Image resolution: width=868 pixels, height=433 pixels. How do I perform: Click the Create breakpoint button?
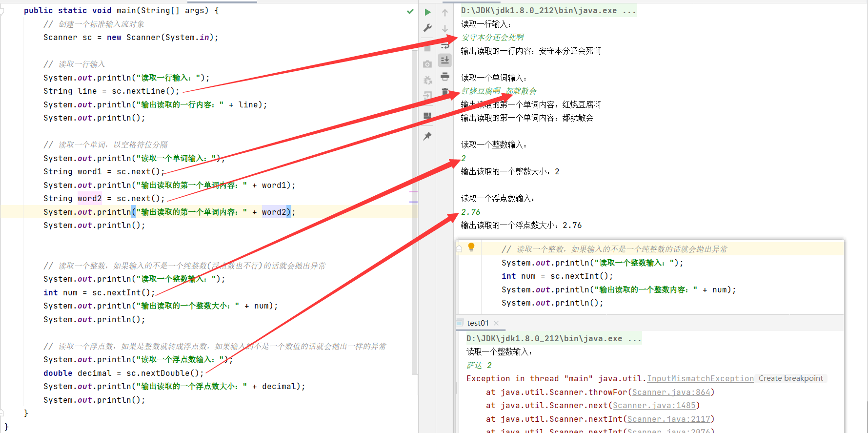790,378
